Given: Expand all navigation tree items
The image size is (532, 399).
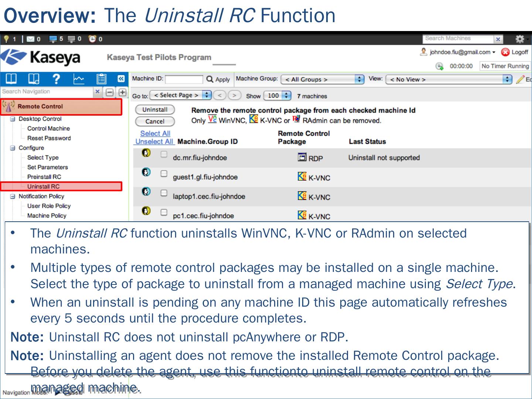Looking at the screenshot, I should tap(122, 92).
